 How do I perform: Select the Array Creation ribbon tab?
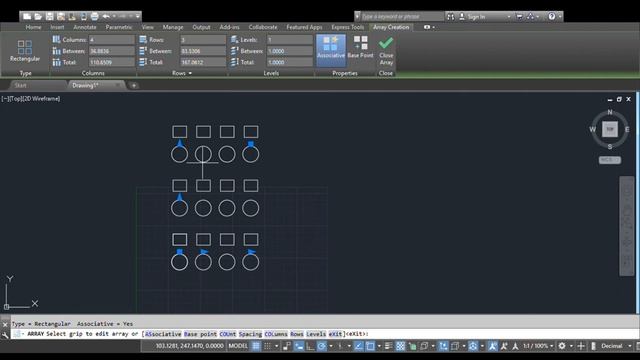391,27
